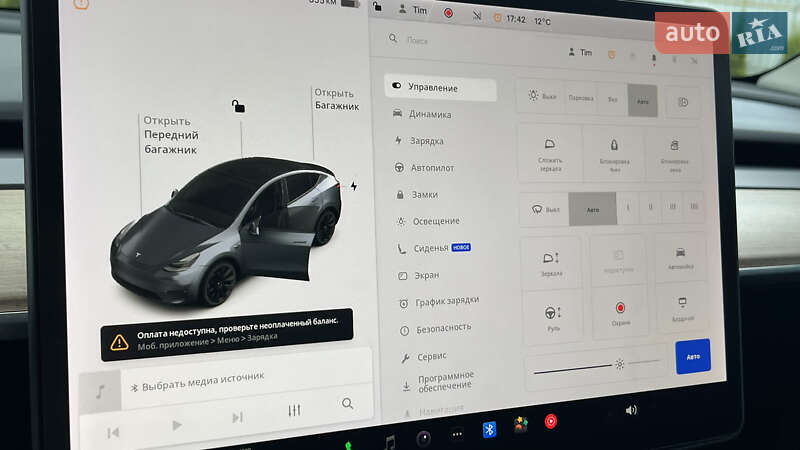
Task: Play media in the media player
Action: (177, 426)
